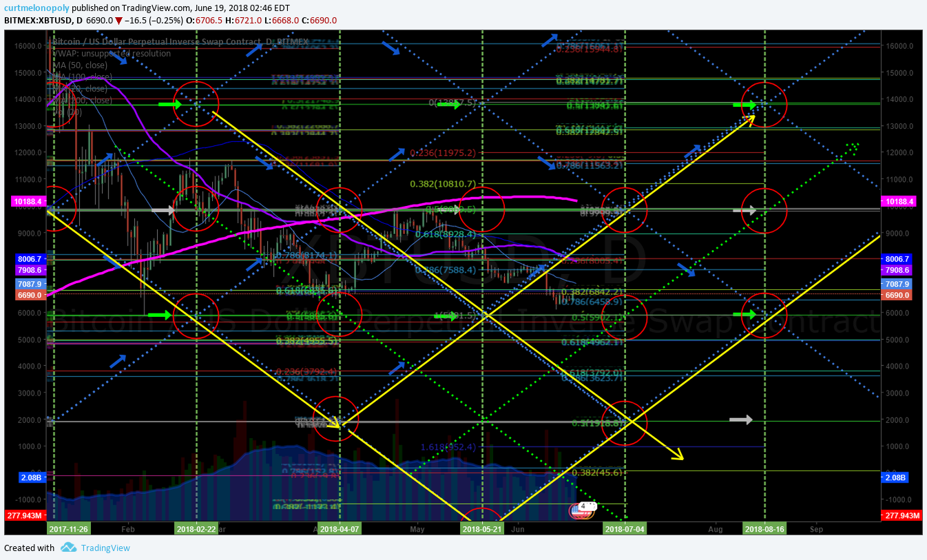Viewport: 927px width, 560px height.
Task: Click the O:6706.5 open price value
Action: click(x=204, y=21)
